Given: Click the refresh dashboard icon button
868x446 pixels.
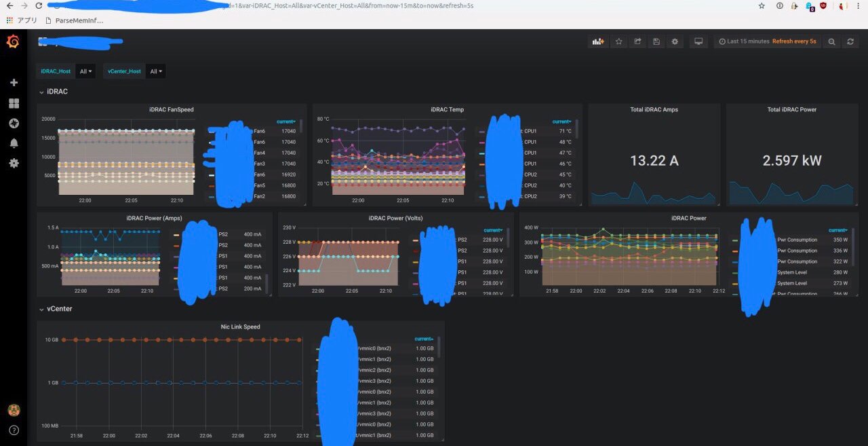Looking at the screenshot, I should point(850,41).
